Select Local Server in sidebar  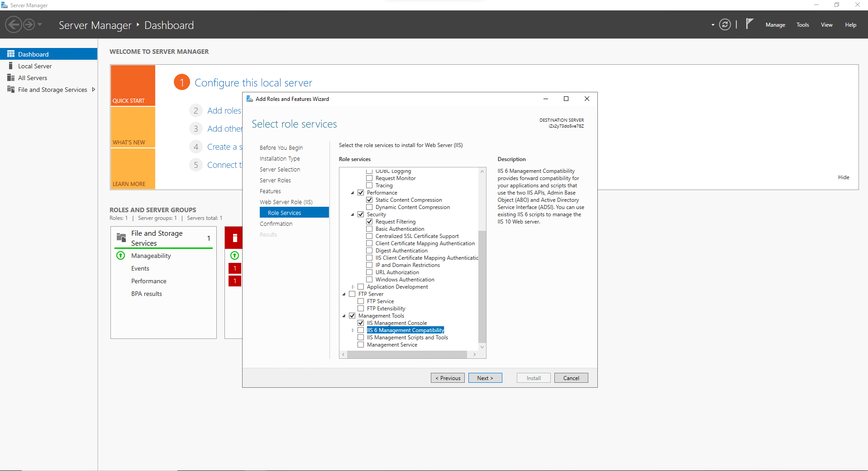click(35, 66)
